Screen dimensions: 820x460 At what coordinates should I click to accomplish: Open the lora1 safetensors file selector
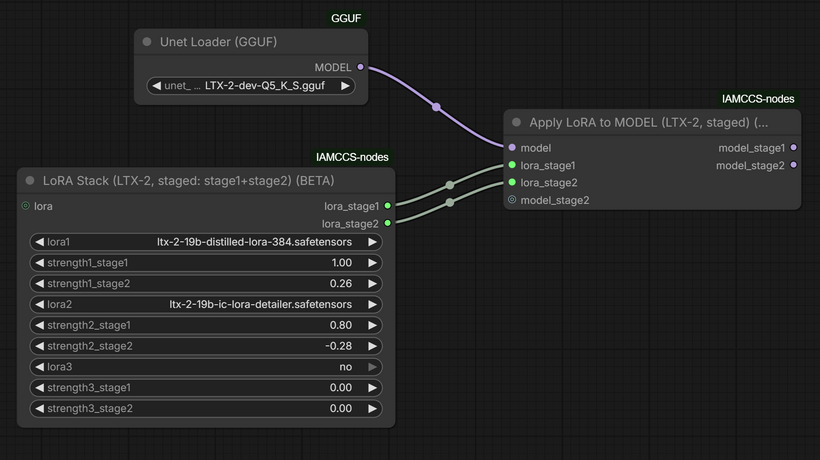tap(206, 242)
